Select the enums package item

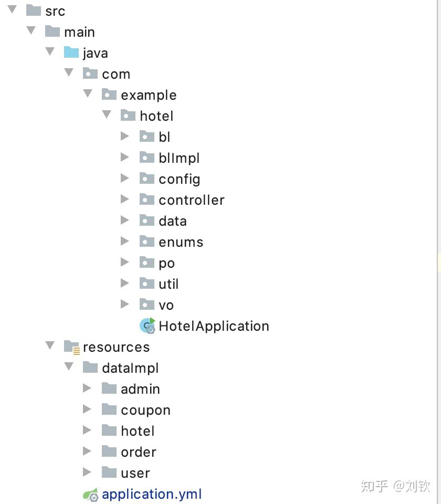181,241
